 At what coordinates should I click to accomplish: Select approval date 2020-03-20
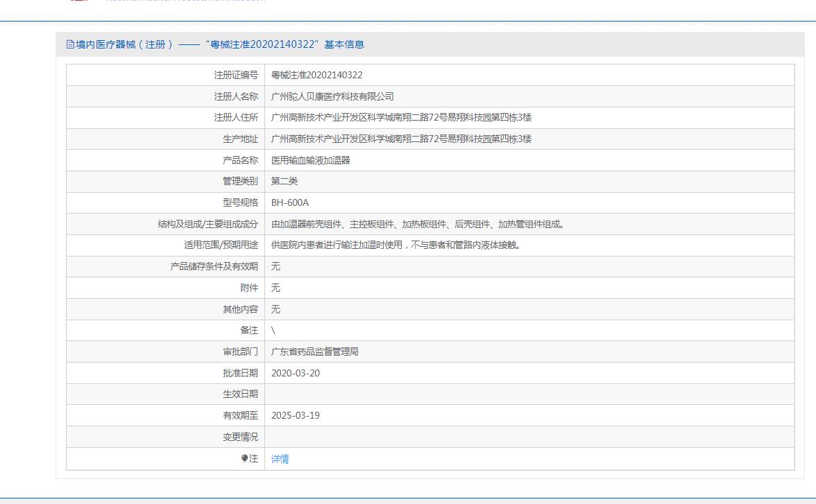point(296,373)
